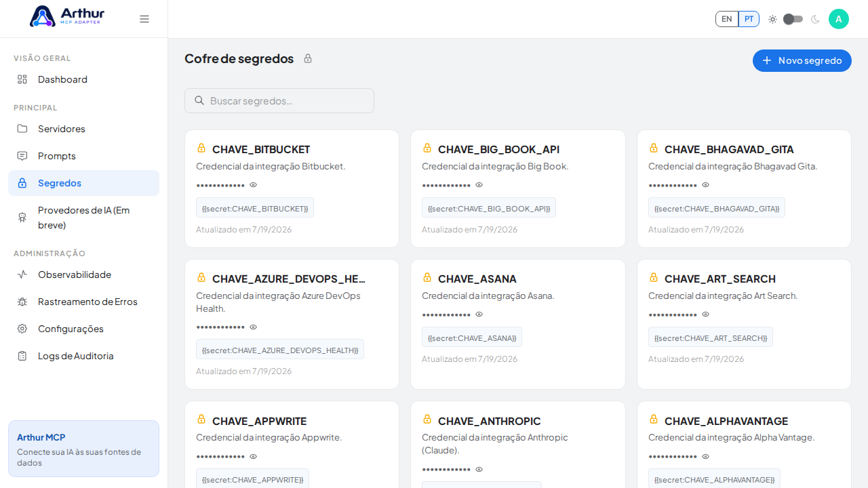Screen dimensions: 868x488
Task: Toggle the light/dark theme switch
Action: click(793, 19)
